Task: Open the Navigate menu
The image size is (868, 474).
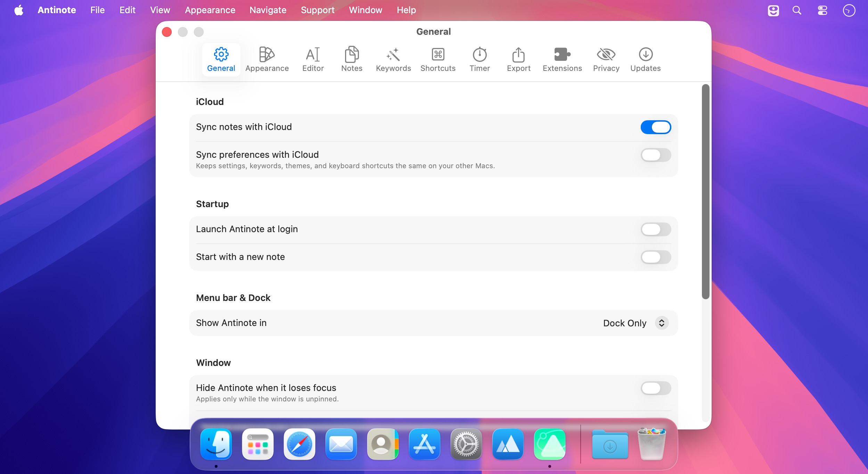Action: pos(268,10)
